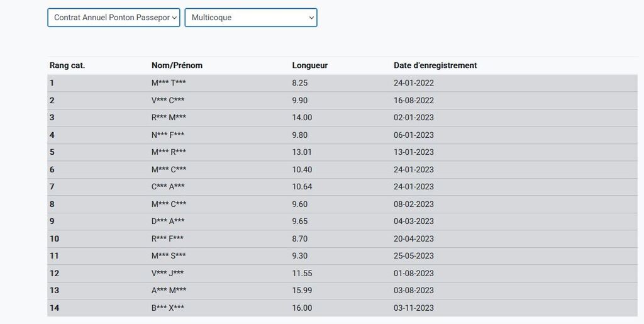Click the date 01-08-2023

(x=414, y=273)
